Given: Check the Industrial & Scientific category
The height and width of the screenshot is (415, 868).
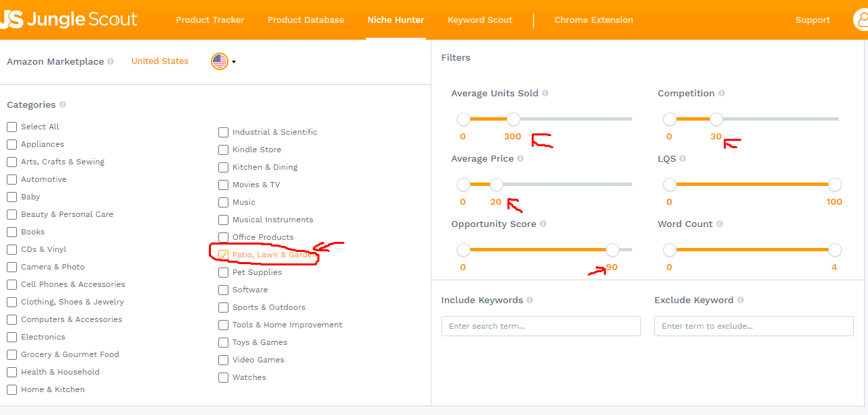Looking at the screenshot, I should coord(224,132).
